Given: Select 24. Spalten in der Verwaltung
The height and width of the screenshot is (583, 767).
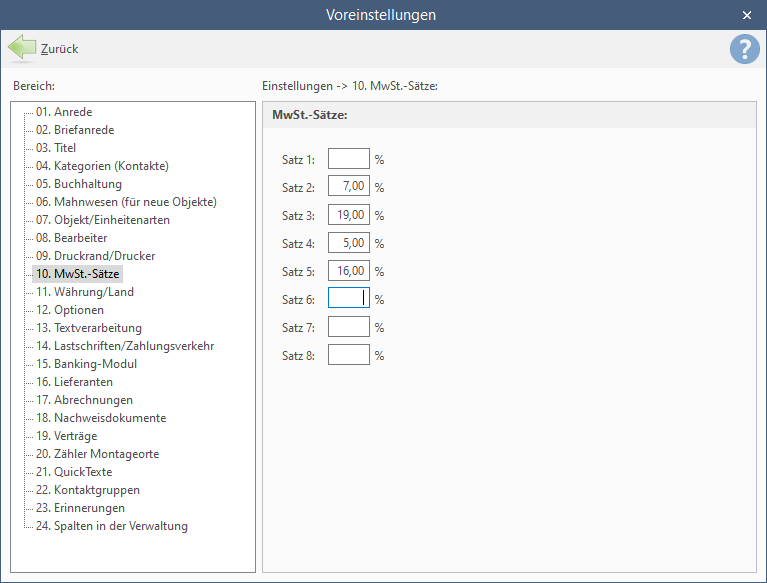Looking at the screenshot, I should (112, 526).
